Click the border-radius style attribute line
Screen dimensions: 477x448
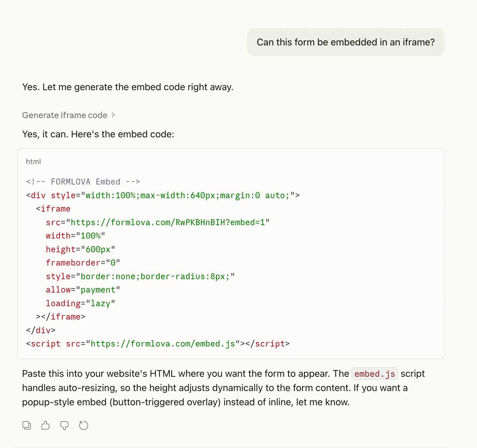(140, 276)
